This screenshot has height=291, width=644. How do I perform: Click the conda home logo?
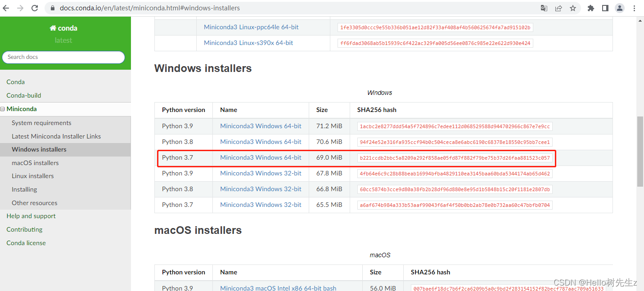tap(63, 28)
